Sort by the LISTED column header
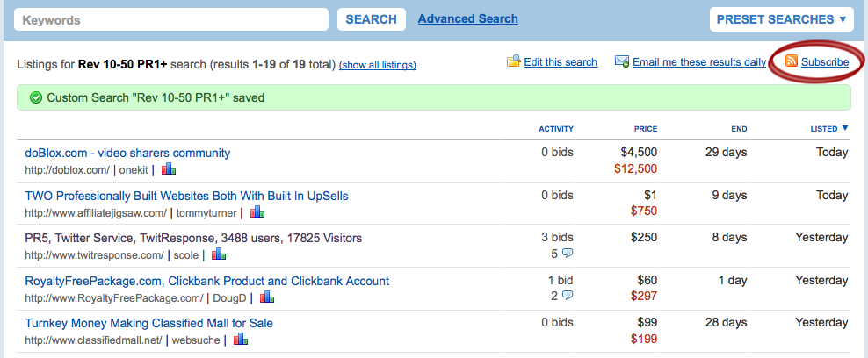Viewport: 868px width, 358px height. (824, 129)
